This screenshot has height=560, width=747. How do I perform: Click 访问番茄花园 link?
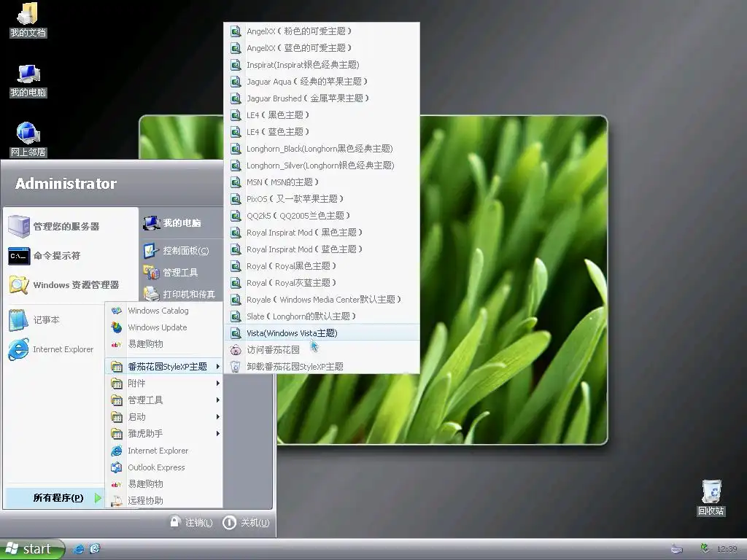[322, 349]
